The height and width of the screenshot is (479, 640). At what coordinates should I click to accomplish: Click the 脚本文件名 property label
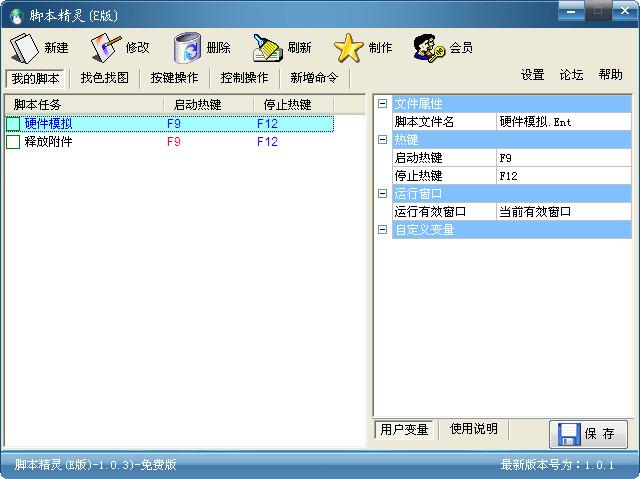pos(424,122)
